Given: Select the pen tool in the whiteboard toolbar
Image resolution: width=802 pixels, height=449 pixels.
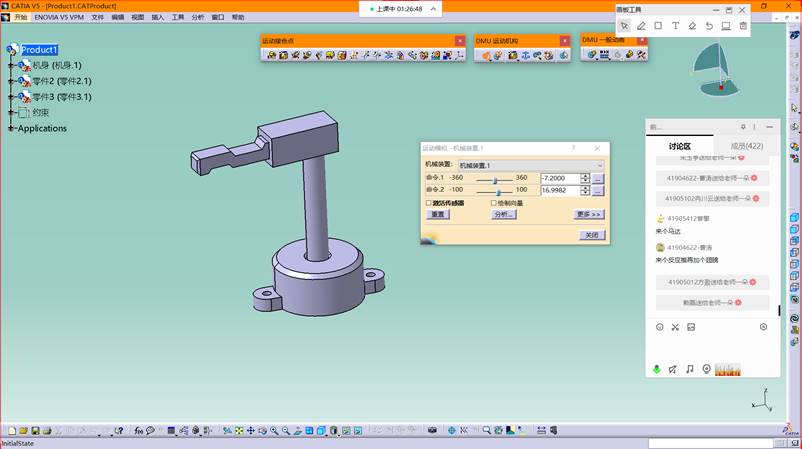Looking at the screenshot, I should click(641, 26).
